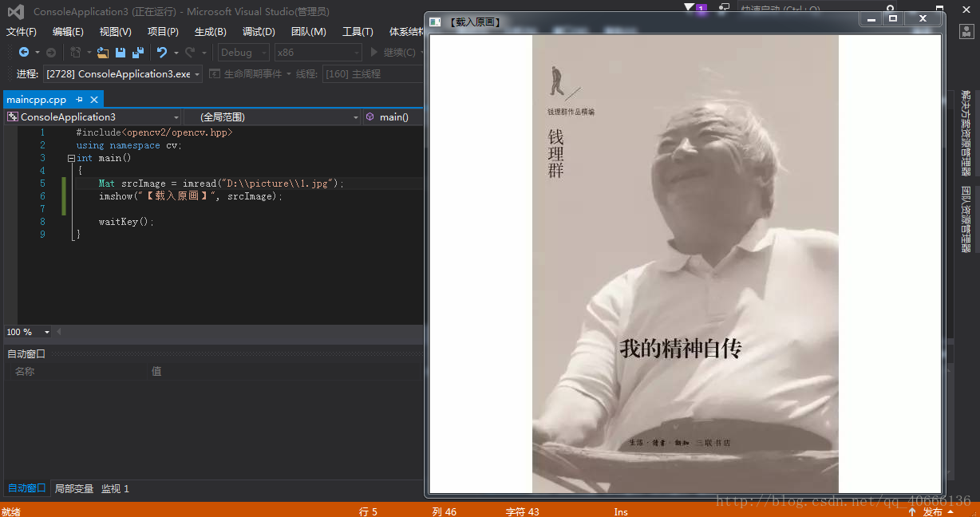Click the imshow("【载入原图】", srcImage) line
Viewport: 980px width, 517px height.
coord(191,196)
